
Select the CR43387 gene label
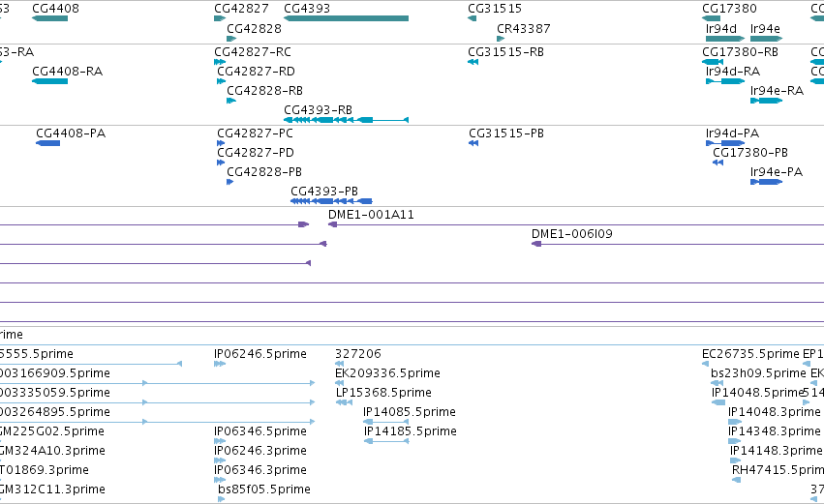tap(524, 28)
